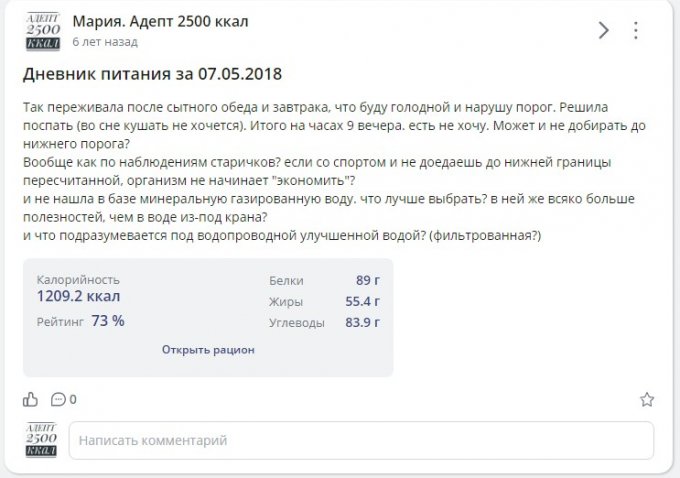Click the right chevron arrow in post header
The width and height of the screenshot is (680, 478).
tap(603, 30)
